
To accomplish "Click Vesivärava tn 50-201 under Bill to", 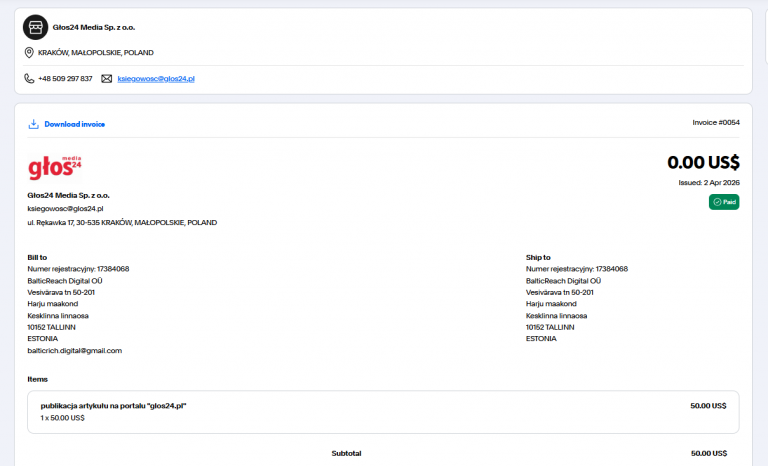I will (x=61, y=293).
